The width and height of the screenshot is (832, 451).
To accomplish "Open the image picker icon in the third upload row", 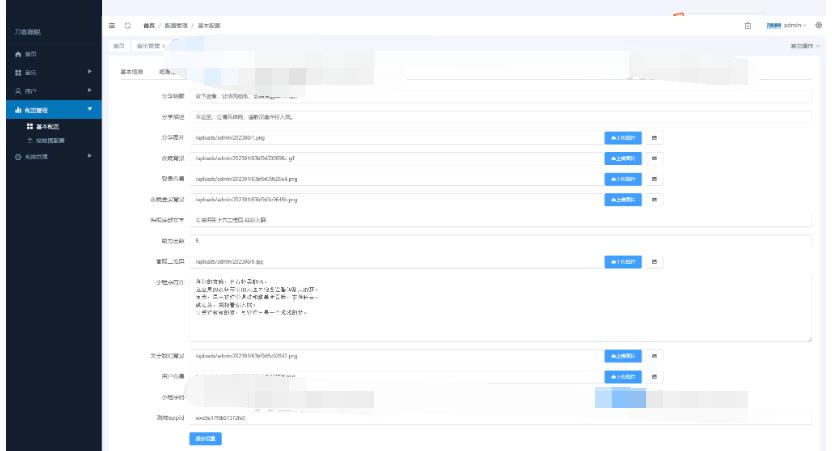I will tap(655, 178).
